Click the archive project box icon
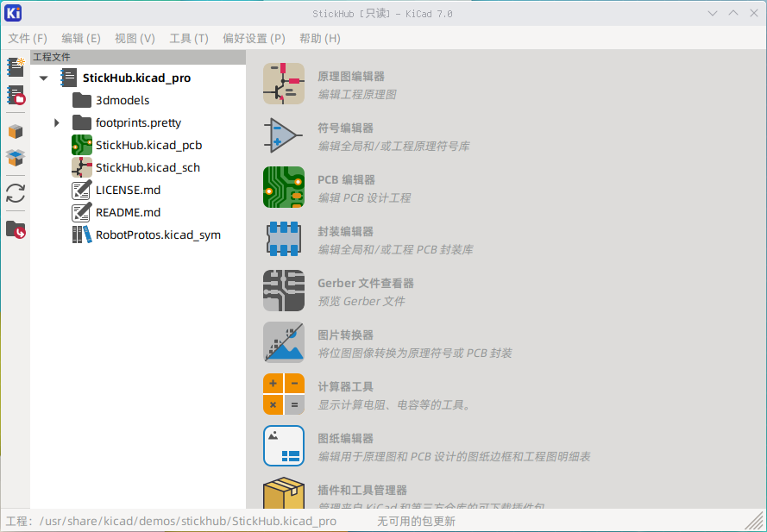Image resolution: width=767 pixels, height=532 pixels. click(16, 131)
